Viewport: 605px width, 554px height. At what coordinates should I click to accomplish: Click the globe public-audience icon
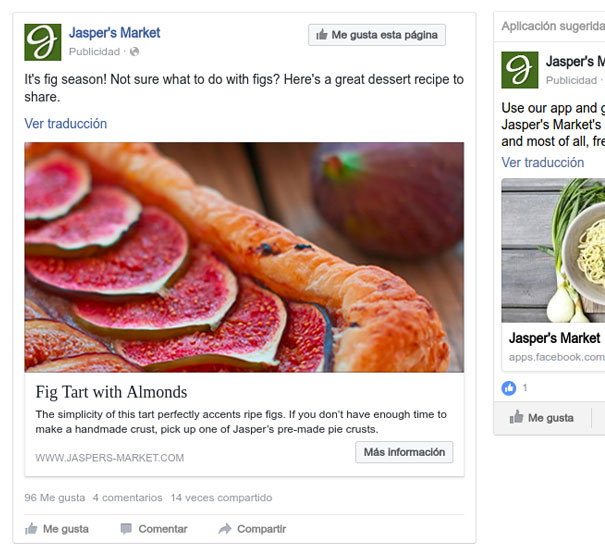135,52
